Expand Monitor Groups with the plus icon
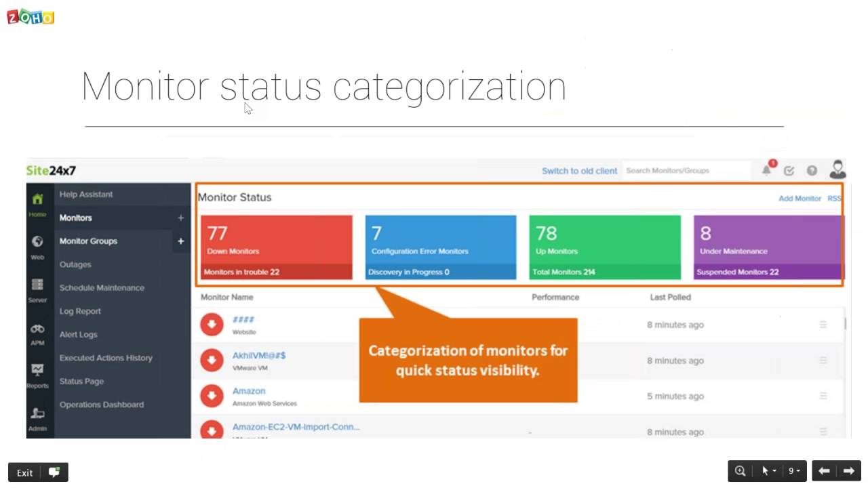The width and height of the screenshot is (868, 488). point(180,241)
